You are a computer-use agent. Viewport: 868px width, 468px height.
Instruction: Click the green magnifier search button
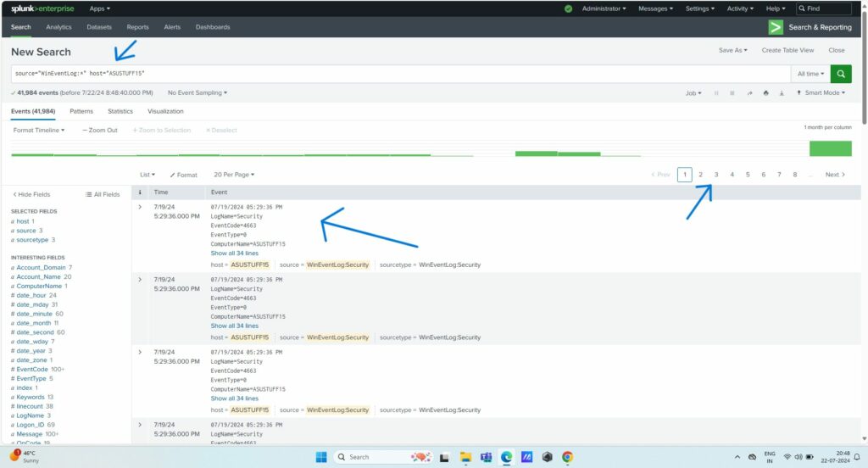(x=841, y=74)
